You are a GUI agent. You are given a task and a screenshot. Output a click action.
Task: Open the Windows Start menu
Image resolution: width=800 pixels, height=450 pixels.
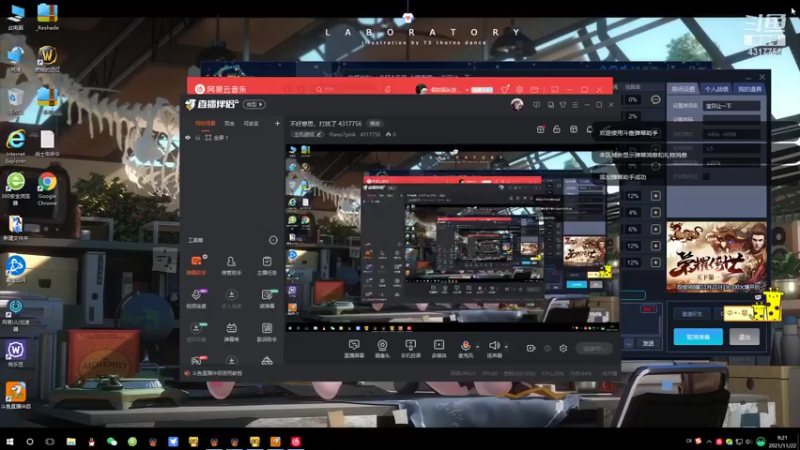(x=10, y=441)
